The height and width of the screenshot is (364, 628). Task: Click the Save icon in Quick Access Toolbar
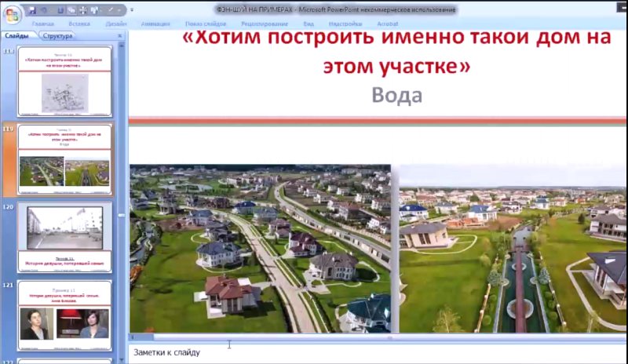32,10
